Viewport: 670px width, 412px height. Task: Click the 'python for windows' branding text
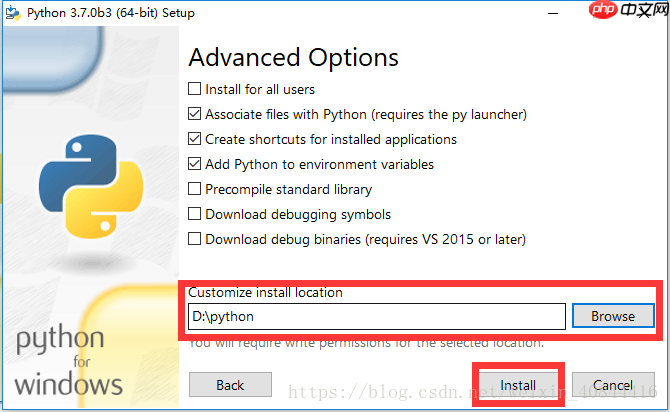(69, 359)
